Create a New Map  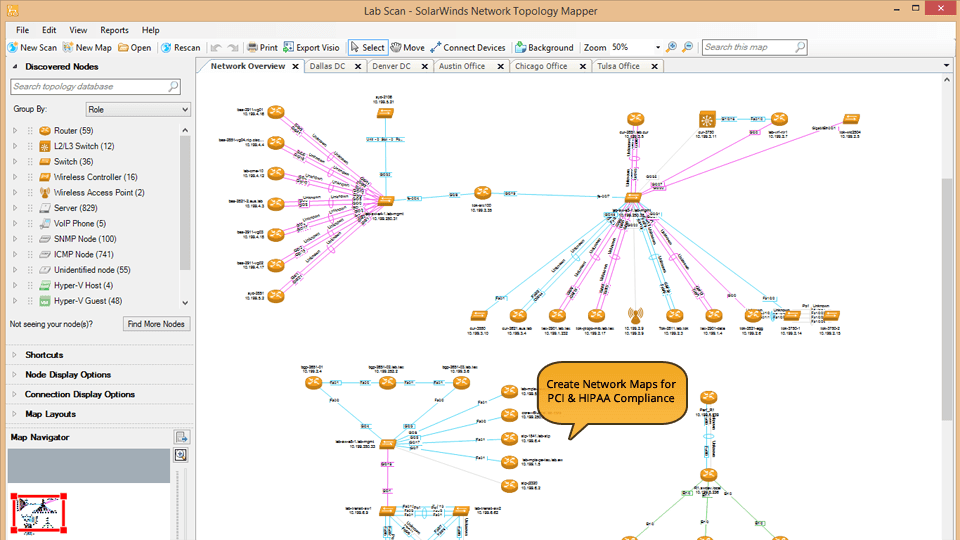(87, 47)
